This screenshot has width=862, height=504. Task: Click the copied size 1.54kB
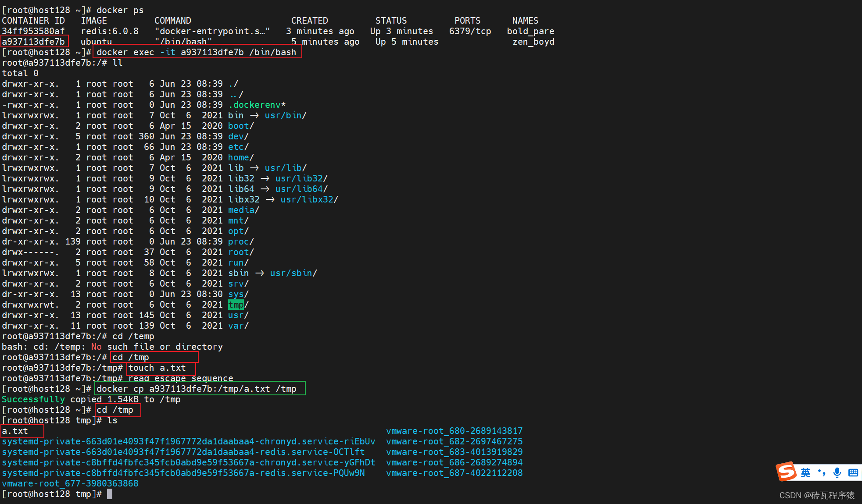point(123,399)
